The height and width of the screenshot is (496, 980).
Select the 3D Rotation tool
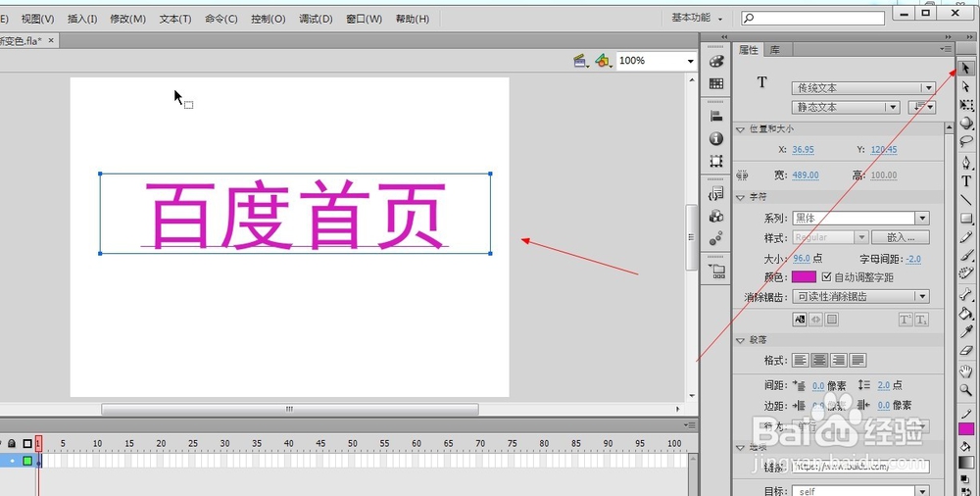pos(966,123)
